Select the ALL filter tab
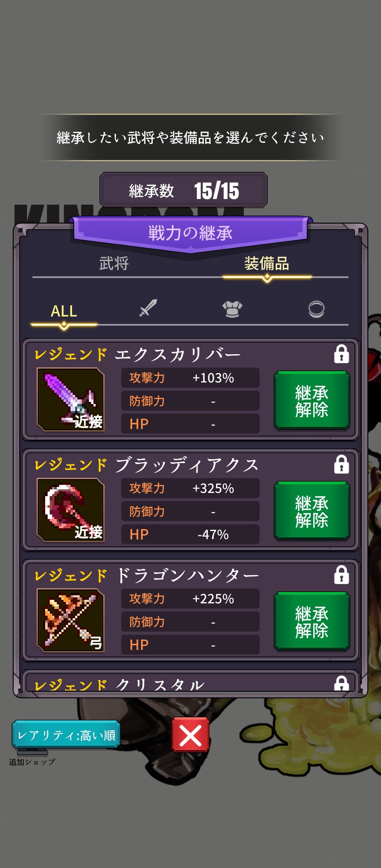Image resolution: width=381 pixels, height=868 pixels. click(64, 312)
